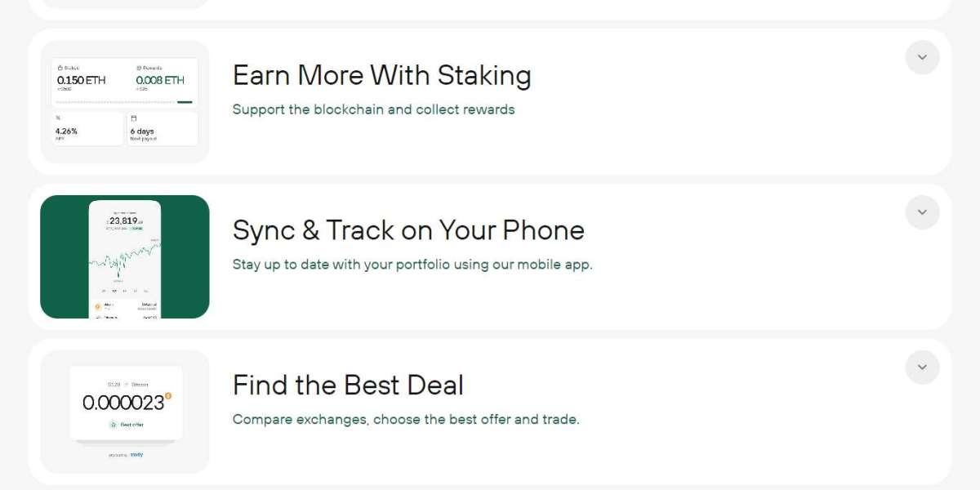Open the Sync & Track on Your Phone heading
Viewport: 980px width, 490px height.
pyautogui.click(x=408, y=230)
